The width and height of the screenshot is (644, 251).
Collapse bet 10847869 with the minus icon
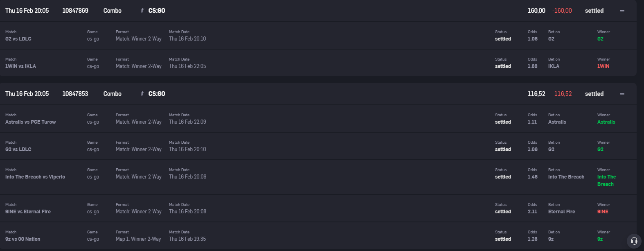pos(622,11)
